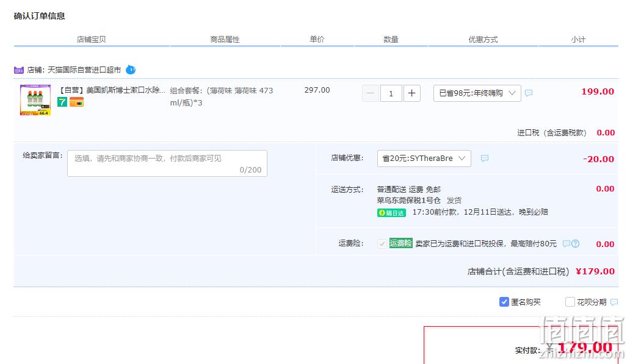Click the comment icon beside the 年终嗨购 dropdown
Image resolution: width=630 pixels, height=364 pixels.
tap(529, 93)
